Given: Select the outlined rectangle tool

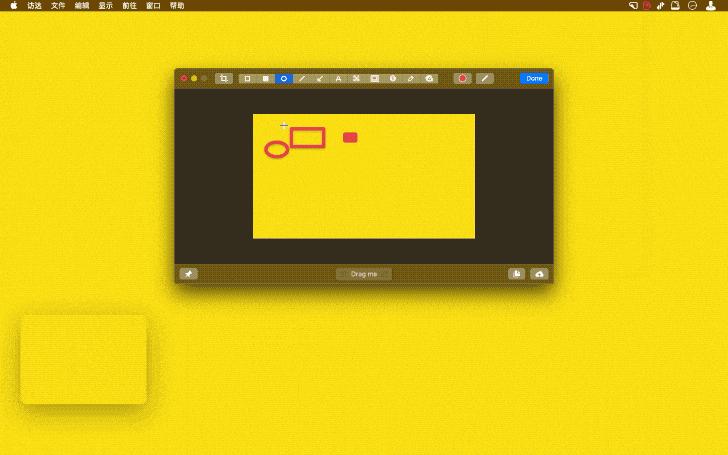Looking at the screenshot, I should (247, 78).
